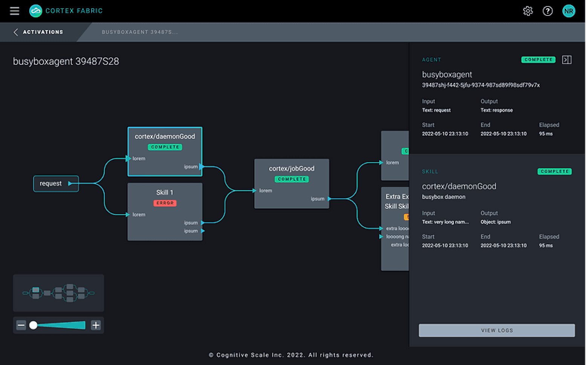588x365 pixels.
Task: Select the cortex/daemonGood node title
Action: tap(165, 136)
